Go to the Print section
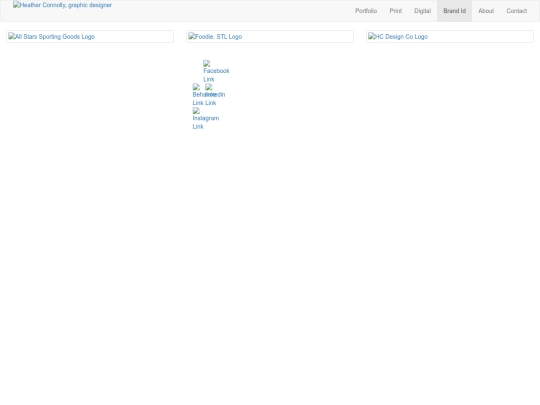This screenshot has width=540, height=405. pyautogui.click(x=395, y=11)
